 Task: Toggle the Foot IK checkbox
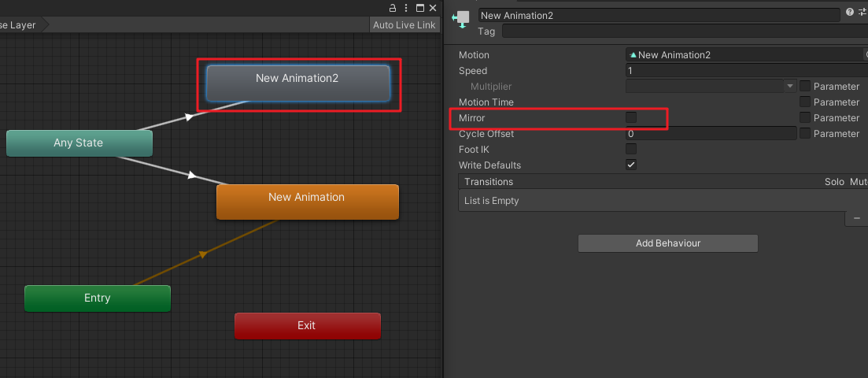tap(631, 149)
